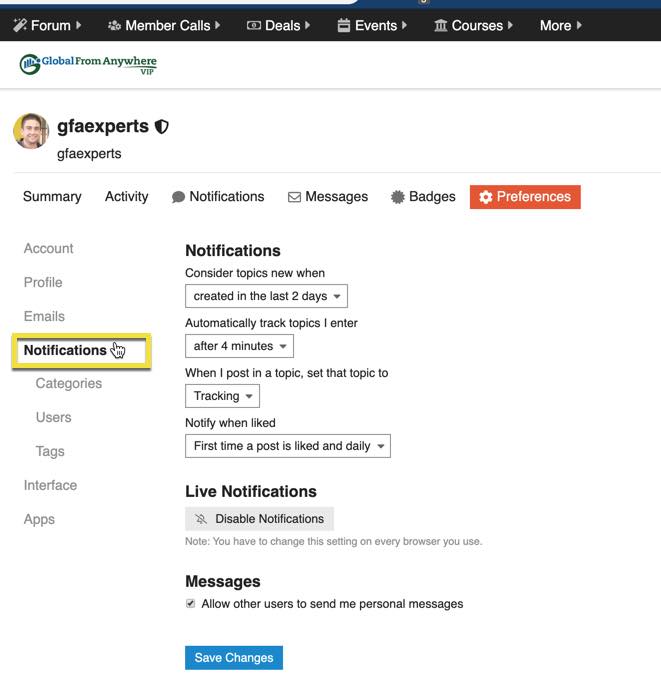Open the Tracking dropdown
The height and width of the screenshot is (696, 661).
pos(222,396)
